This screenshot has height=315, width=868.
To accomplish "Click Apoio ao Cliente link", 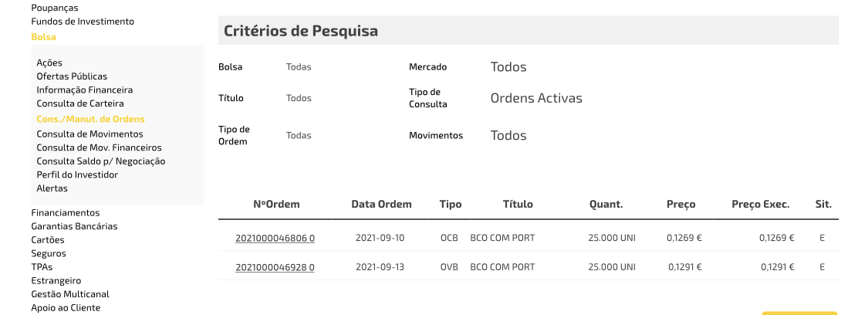I will [x=66, y=308].
